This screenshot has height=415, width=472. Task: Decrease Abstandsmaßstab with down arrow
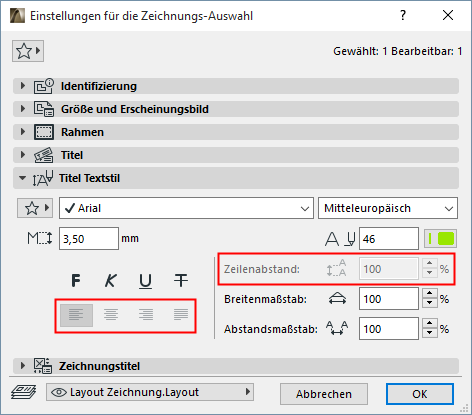click(x=430, y=334)
